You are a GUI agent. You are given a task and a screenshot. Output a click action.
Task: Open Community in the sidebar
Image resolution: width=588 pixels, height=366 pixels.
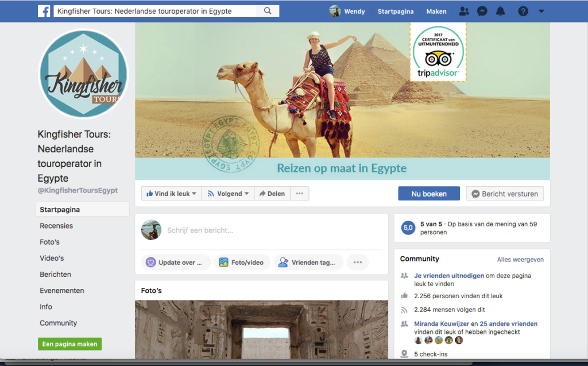coord(58,322)
